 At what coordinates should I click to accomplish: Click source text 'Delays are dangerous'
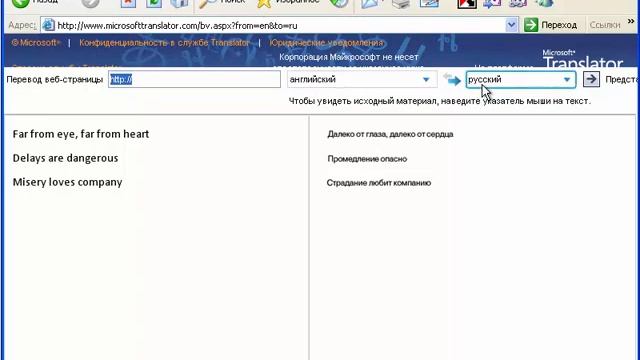click(65, 158)
